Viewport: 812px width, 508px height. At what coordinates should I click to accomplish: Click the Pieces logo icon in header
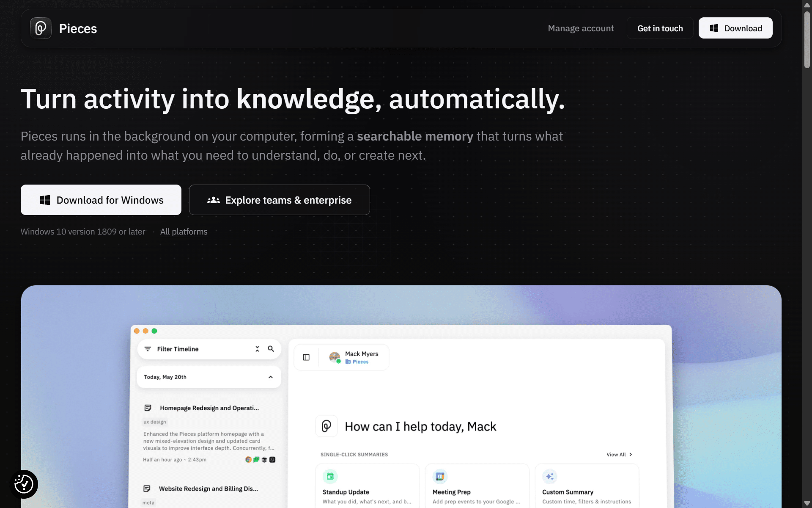(41, 28)
